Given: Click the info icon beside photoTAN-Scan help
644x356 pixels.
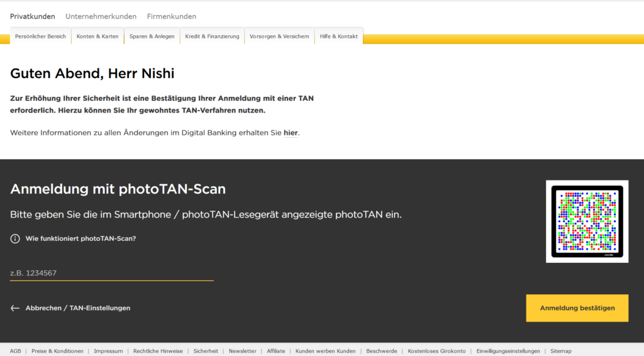Looking at the screenshot, I should point(15,239).
